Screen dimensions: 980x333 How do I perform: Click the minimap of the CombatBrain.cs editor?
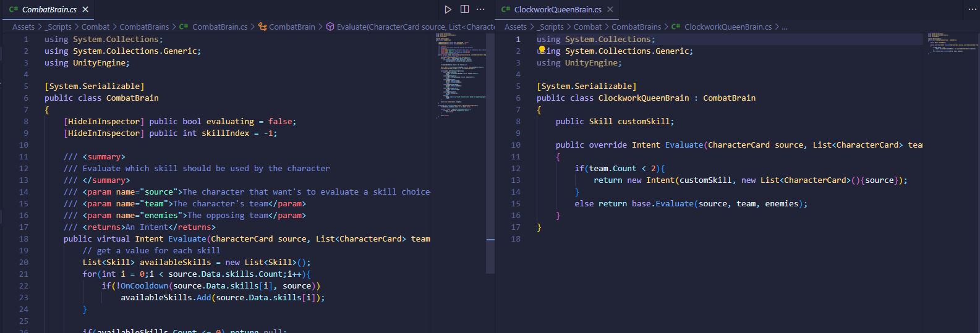460,74
